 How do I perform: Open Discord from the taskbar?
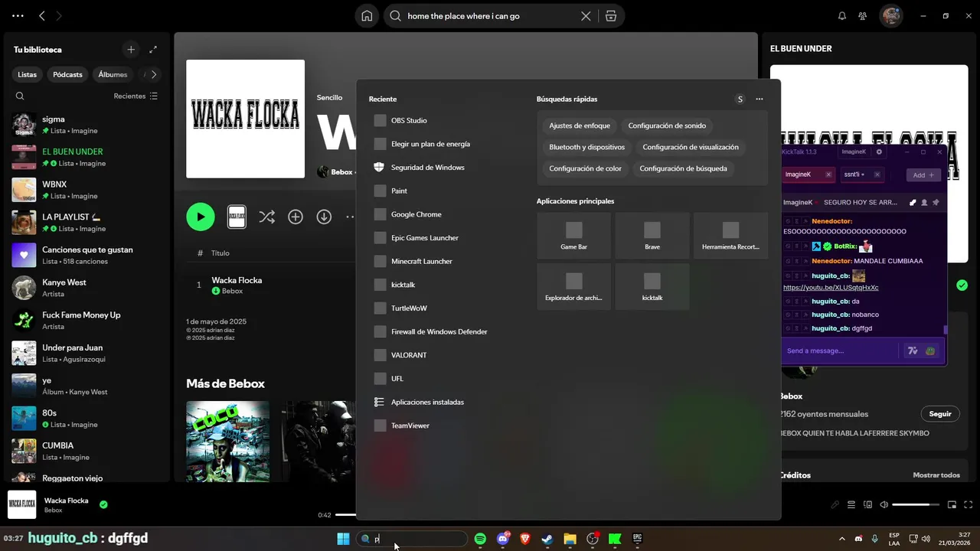[503, 539]
